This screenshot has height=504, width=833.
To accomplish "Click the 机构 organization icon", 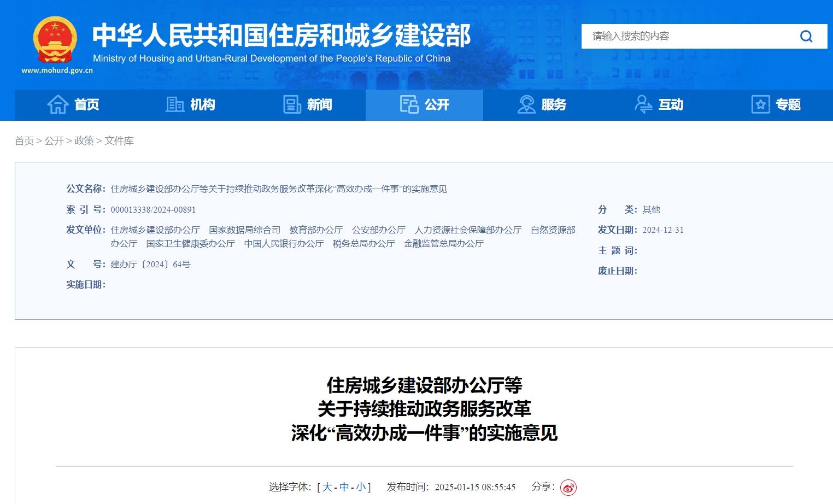I will [174, 104].
